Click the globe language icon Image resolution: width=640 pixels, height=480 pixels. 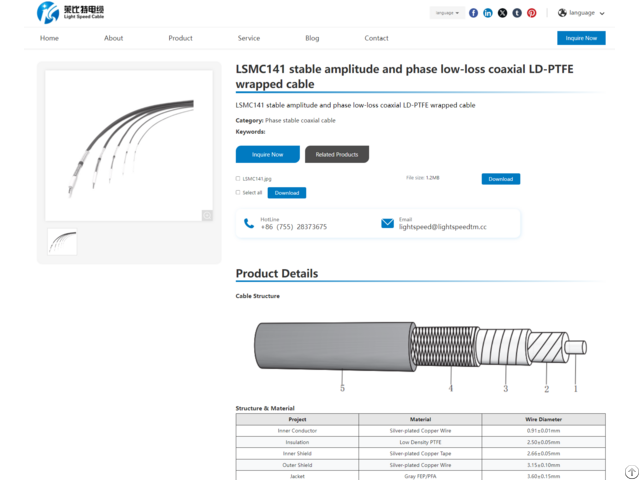pos(562,13)
